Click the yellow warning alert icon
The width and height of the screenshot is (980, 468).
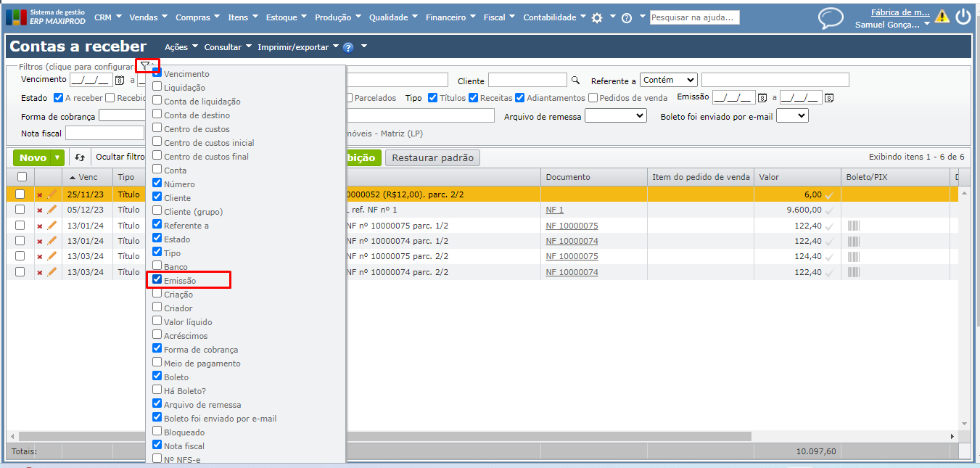tap(942, 17)
